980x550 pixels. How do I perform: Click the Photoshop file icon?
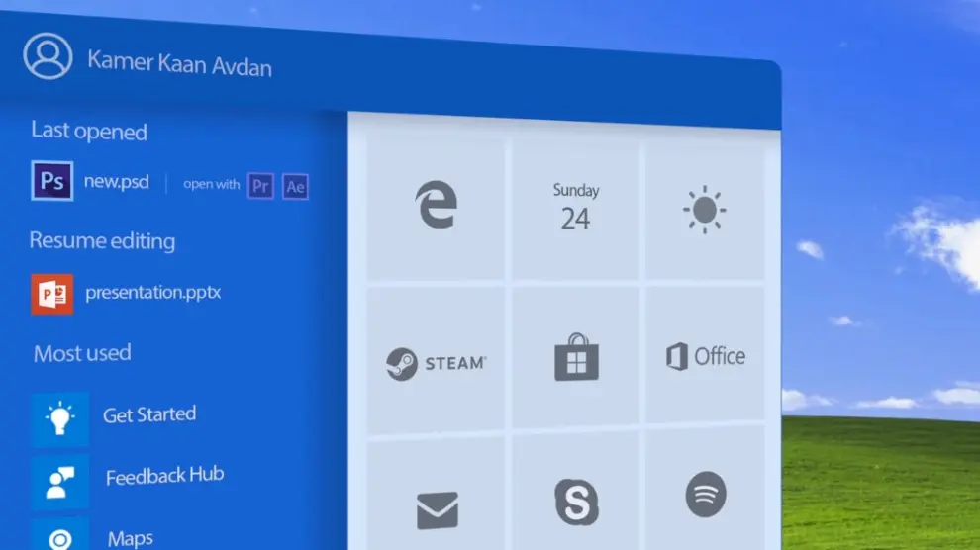51,180
